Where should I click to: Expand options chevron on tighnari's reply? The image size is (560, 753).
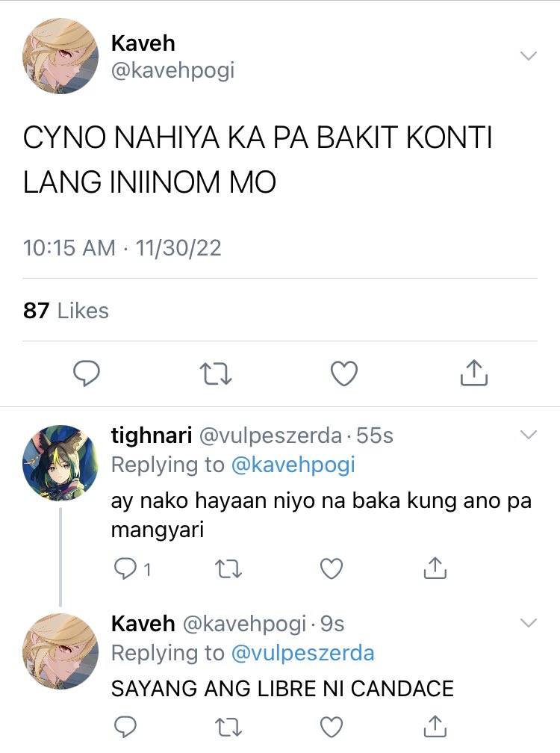click(x=529, y=435)
